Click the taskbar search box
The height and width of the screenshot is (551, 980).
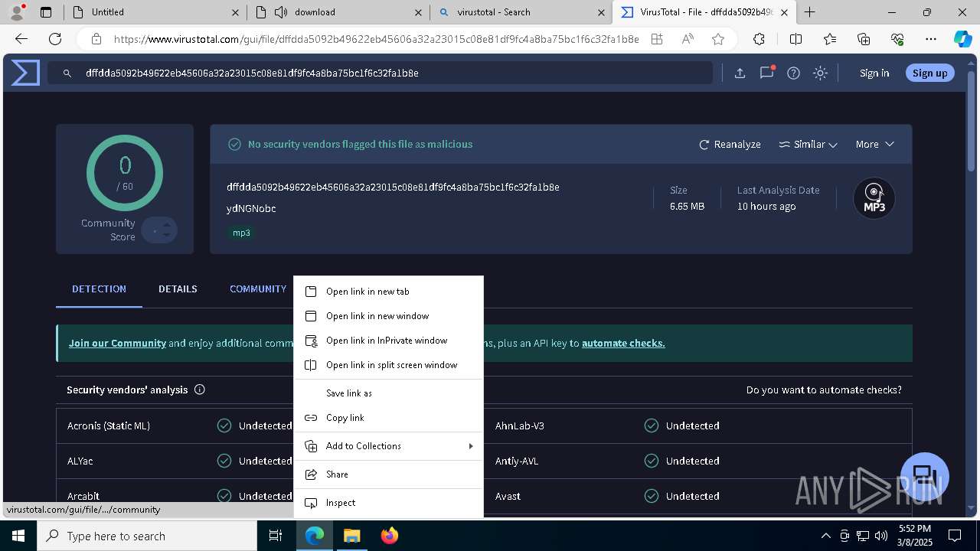[x=147, y=536]
